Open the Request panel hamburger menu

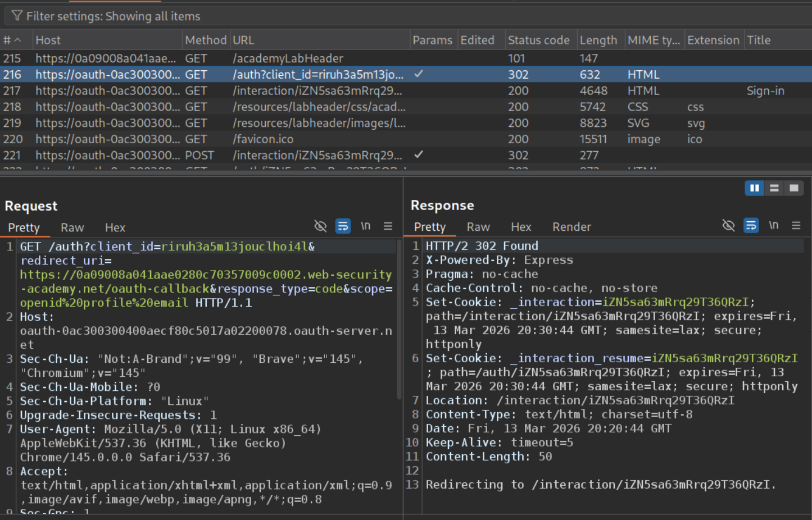388,226
